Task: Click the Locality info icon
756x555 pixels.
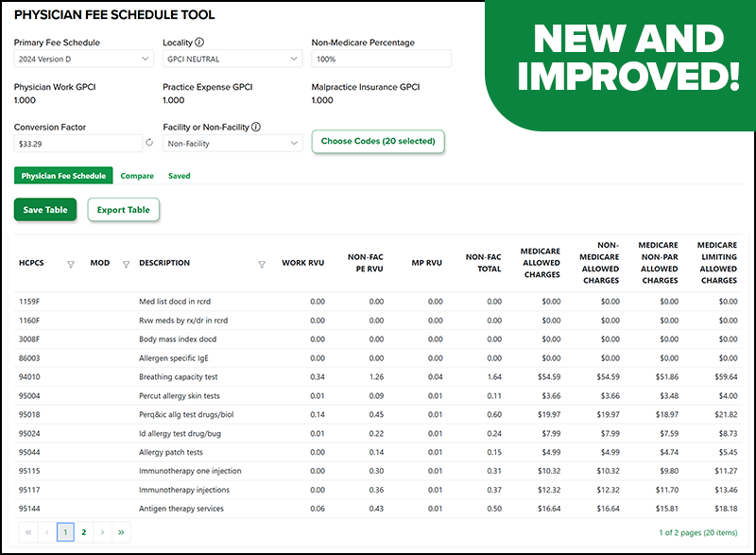Action: click(199, 43)
